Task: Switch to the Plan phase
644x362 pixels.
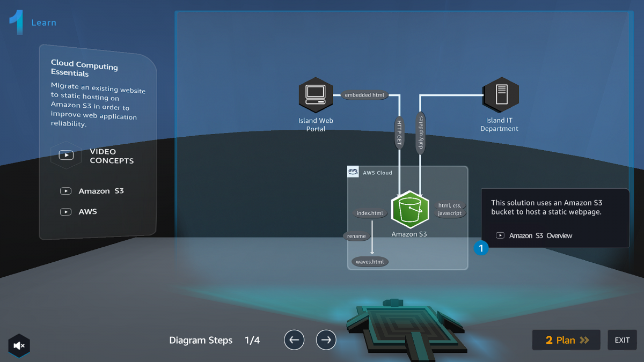Action: pos(566,339)
